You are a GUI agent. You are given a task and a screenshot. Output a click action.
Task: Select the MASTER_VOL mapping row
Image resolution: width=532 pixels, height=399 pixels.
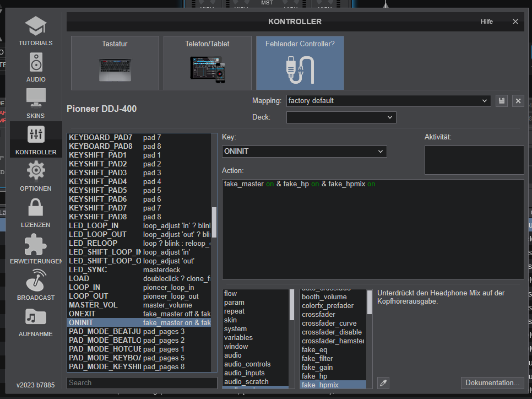click(x=139, y=305)
